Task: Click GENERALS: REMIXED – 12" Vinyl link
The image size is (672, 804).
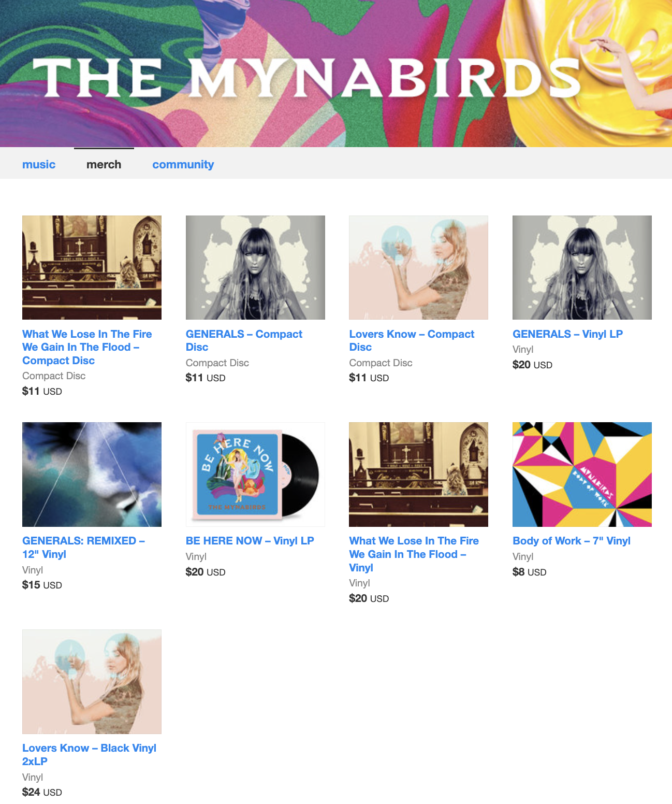Action: coord(83,548)
